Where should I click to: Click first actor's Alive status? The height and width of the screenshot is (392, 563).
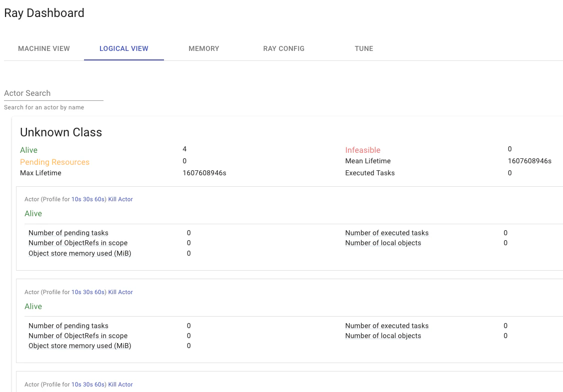(x=33, y=214)
